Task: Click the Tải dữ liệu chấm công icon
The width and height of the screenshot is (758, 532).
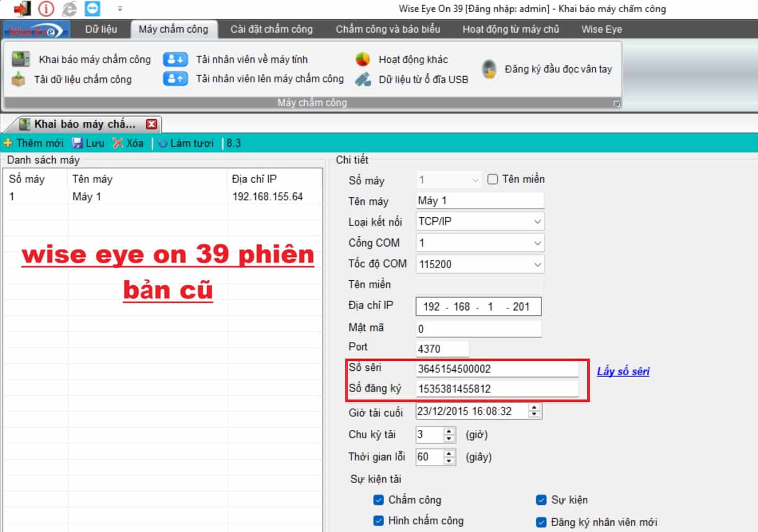Action: click(x=19, y=79)
